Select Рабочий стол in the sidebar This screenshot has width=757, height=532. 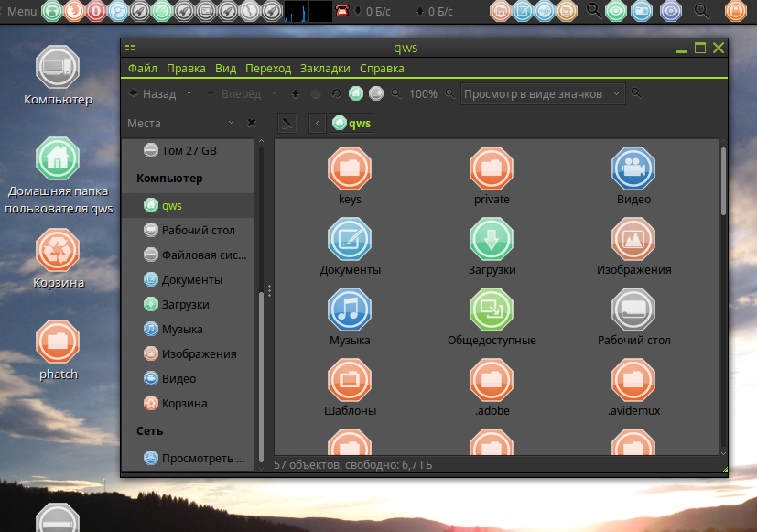click(188, 230)
